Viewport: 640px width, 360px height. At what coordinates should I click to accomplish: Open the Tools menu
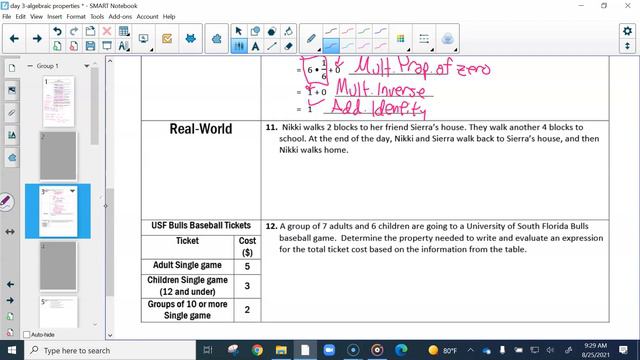97,17
